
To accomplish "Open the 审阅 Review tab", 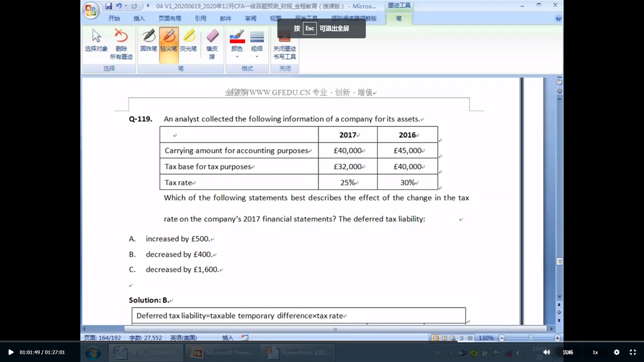I will pyautogui.click(x=251, y=19).
